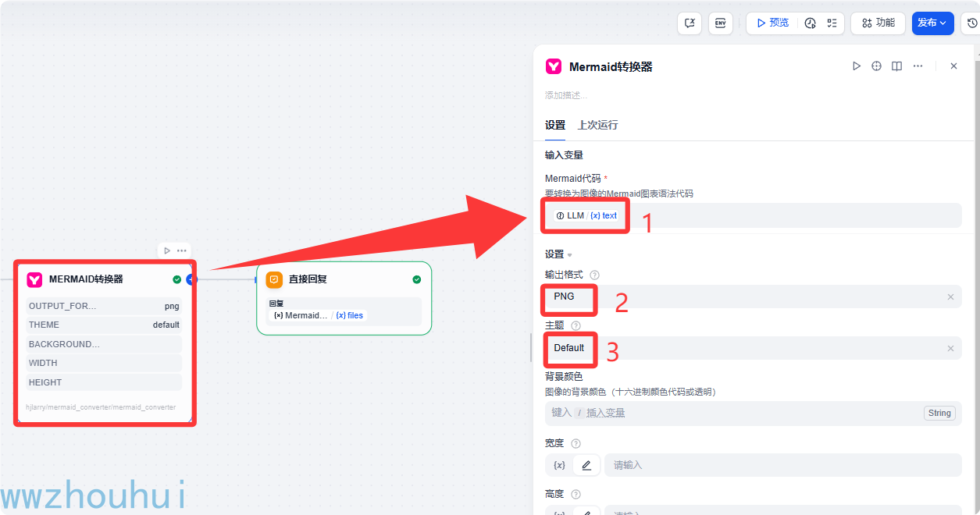Screen dimensions: 980x515
Task: Click the split-view icon in panel header
Action: coord(896,66)
